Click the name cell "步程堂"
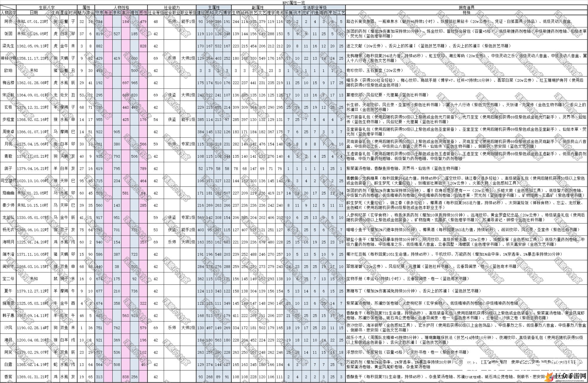This screenshot has height=383, width=588. pos(8,119)
